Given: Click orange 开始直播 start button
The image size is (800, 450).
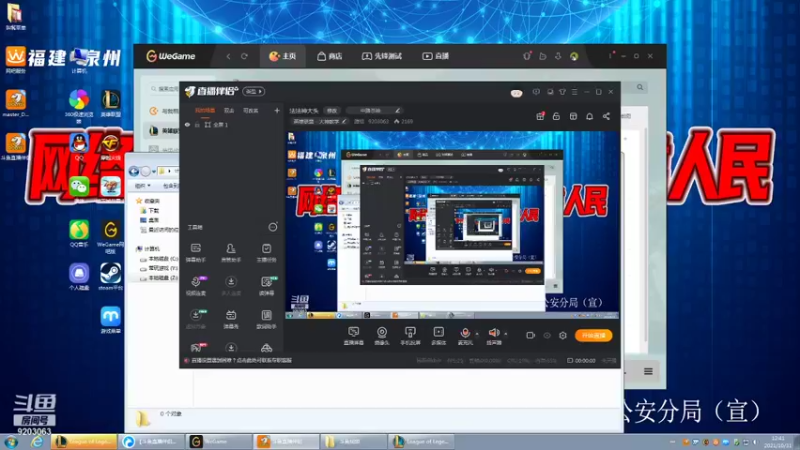Looking at the screenshot, I should point(593,335).
